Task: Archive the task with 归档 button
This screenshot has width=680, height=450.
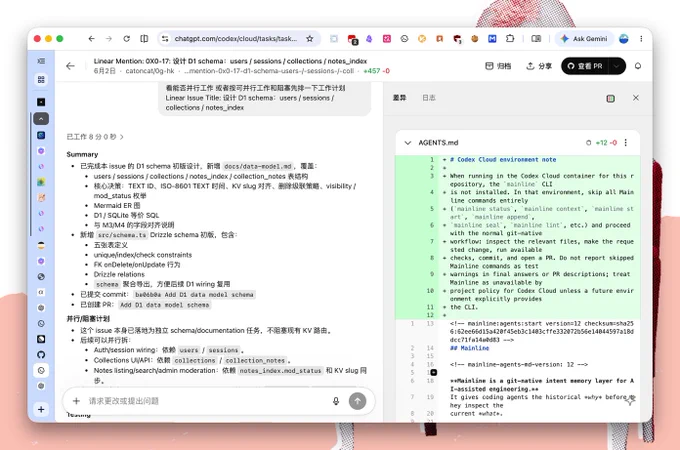Action: (498, 66)
